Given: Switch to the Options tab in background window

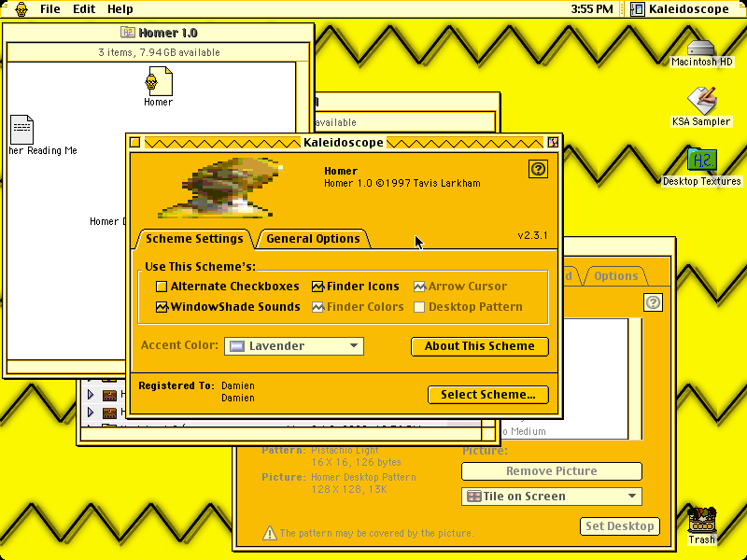Looking at the screenshot, I should [x=616, y=276].
